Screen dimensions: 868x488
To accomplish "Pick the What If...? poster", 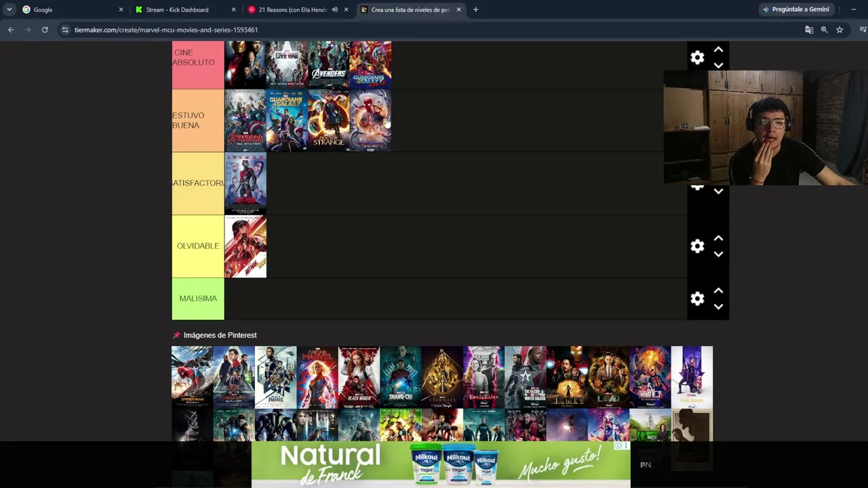I will coord(650,377).
